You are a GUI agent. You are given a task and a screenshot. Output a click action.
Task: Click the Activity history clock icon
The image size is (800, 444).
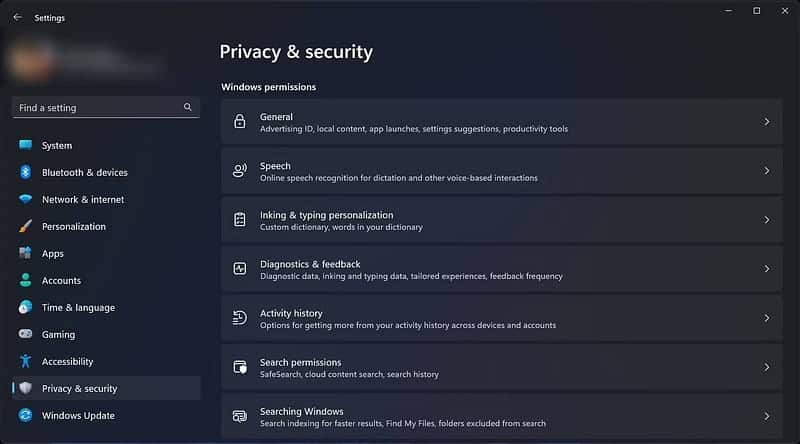tap(239, 317)
